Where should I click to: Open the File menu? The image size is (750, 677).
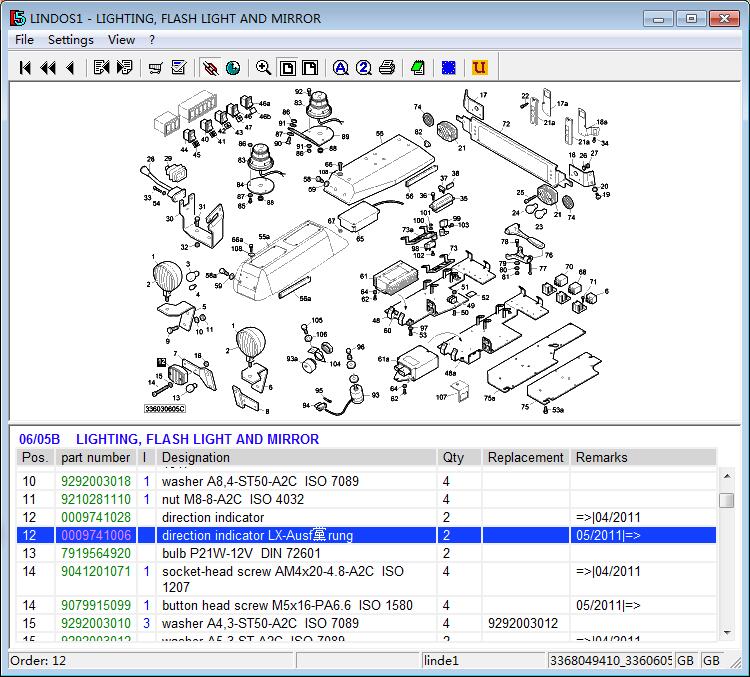[x=24, y=40]
